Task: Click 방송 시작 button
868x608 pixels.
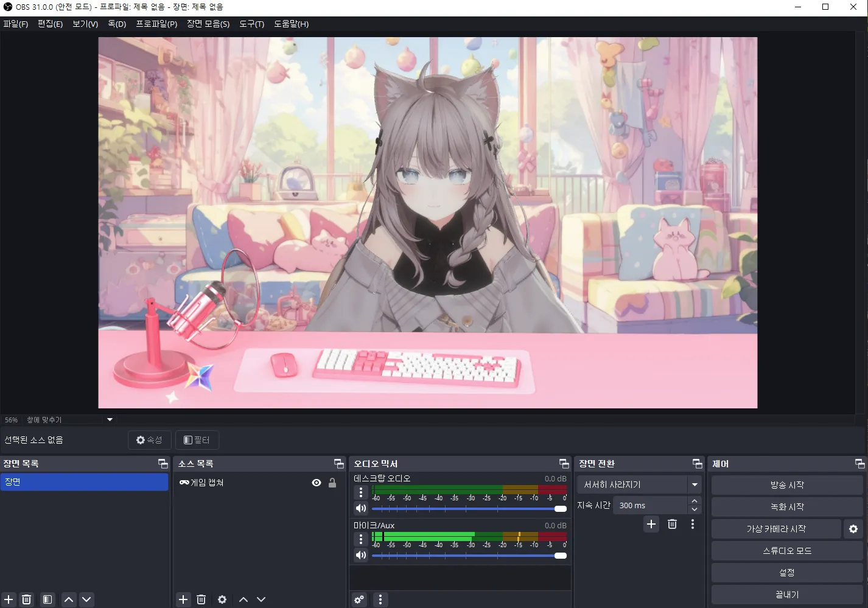Action: (787, 485)
